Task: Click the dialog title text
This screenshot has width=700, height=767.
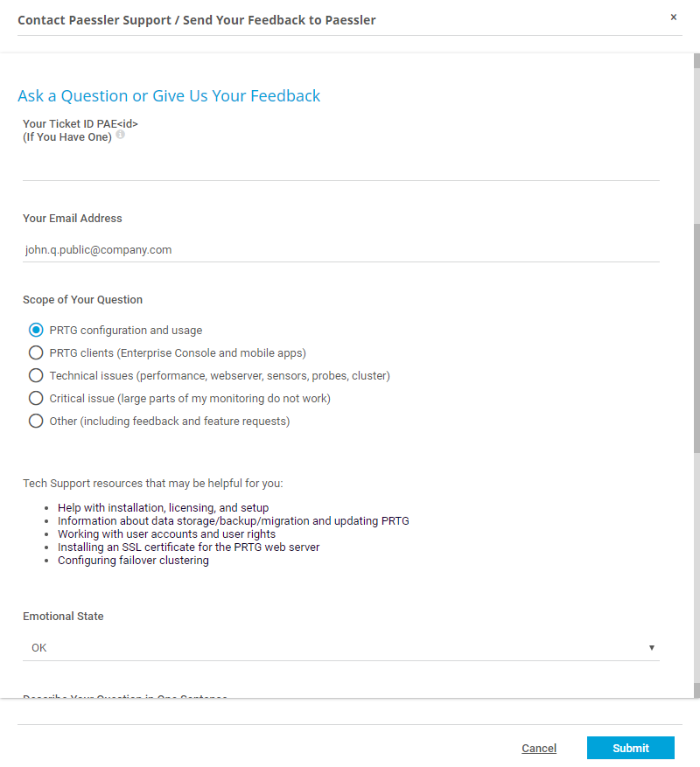Action: pos(197,19)
